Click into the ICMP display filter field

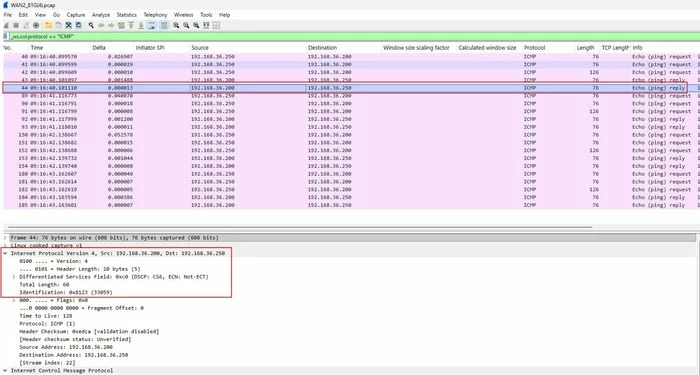coord(353,37)
